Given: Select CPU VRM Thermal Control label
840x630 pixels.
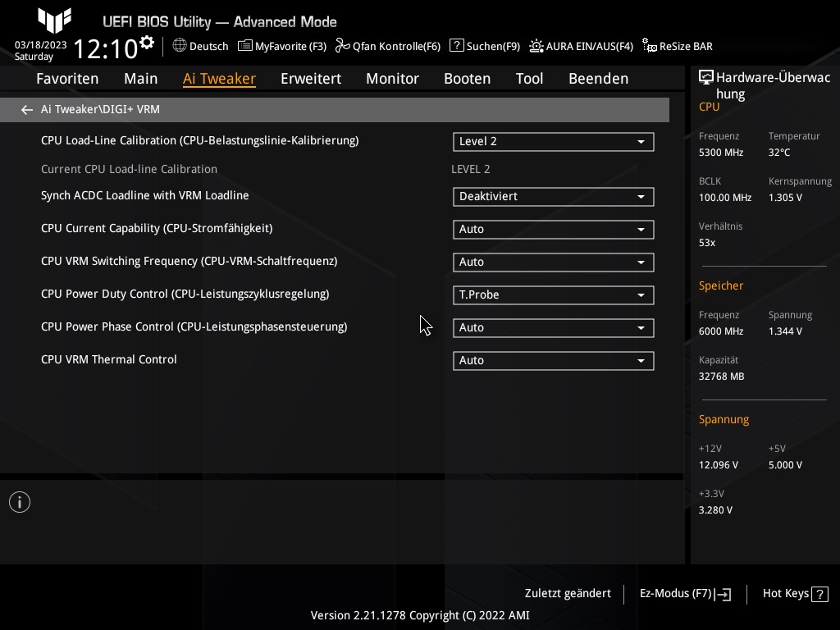Looking at the screenshot, I should (109, 359).
